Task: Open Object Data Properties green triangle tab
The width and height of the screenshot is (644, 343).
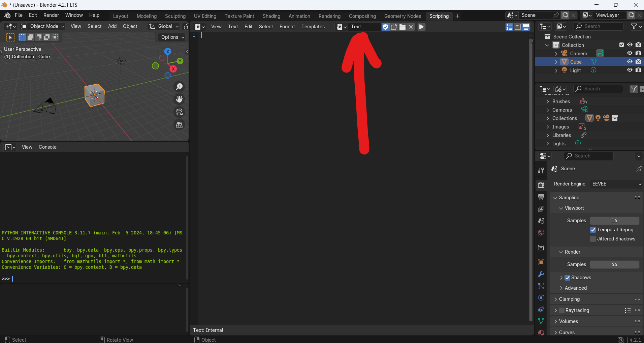Action: [541, 321]
